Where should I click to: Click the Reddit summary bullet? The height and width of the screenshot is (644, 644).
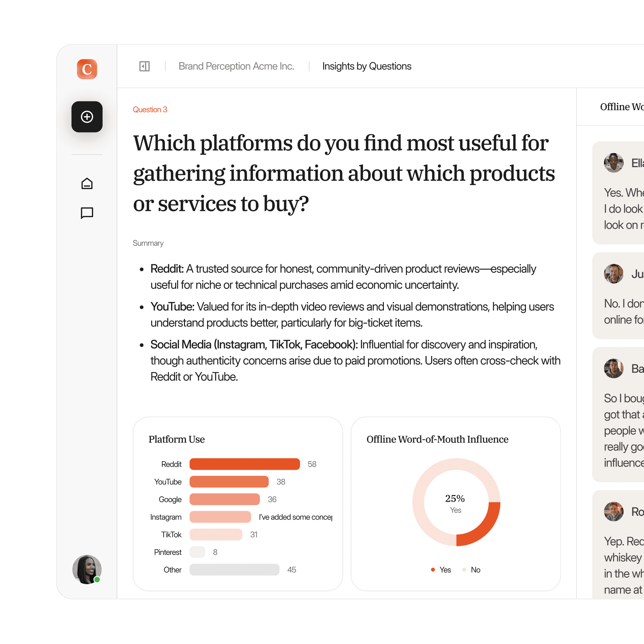[x=343, y=277]
